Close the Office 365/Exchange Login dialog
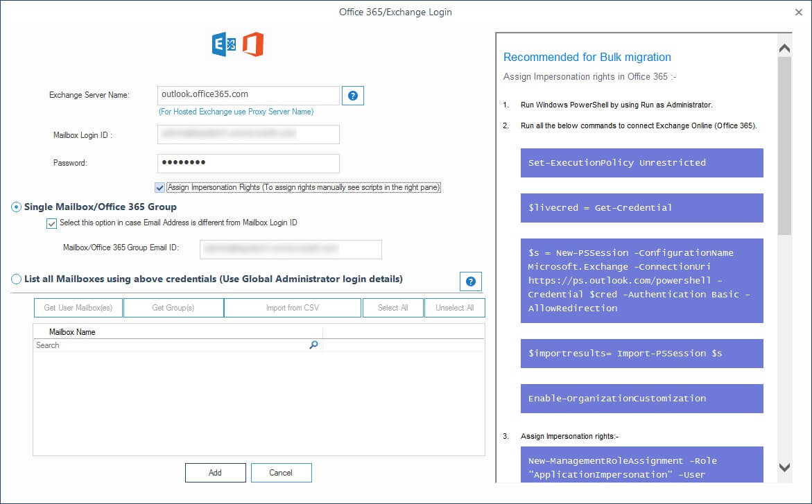This screenshot has width=812, height=504. (799, 12)
